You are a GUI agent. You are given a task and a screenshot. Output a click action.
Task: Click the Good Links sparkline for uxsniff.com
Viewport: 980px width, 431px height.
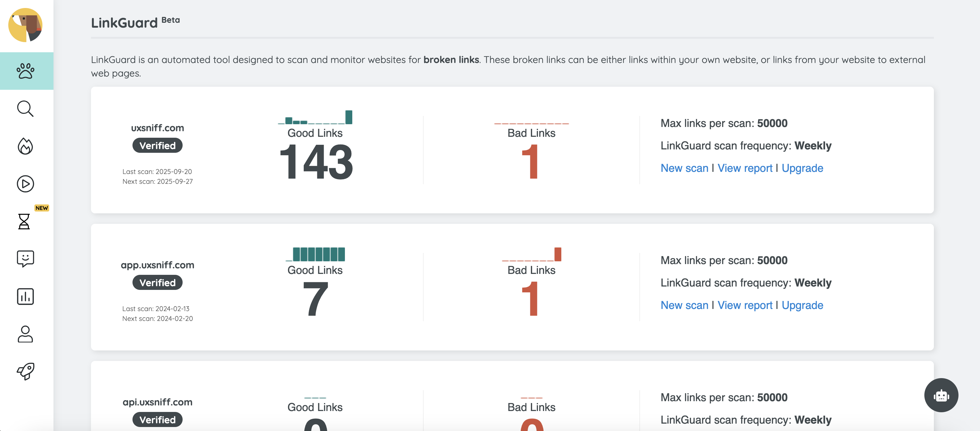315,117
